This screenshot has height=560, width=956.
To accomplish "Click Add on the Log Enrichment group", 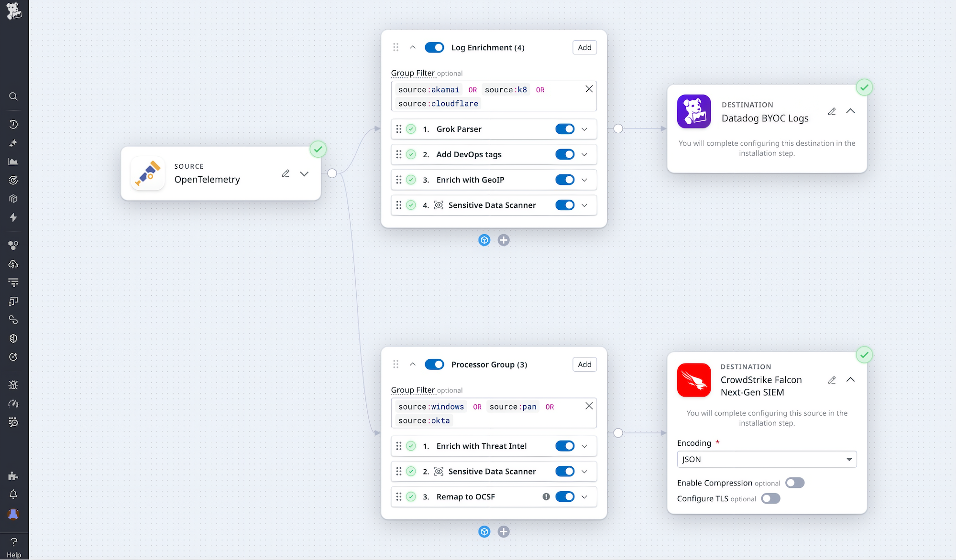I will point(584,47).
